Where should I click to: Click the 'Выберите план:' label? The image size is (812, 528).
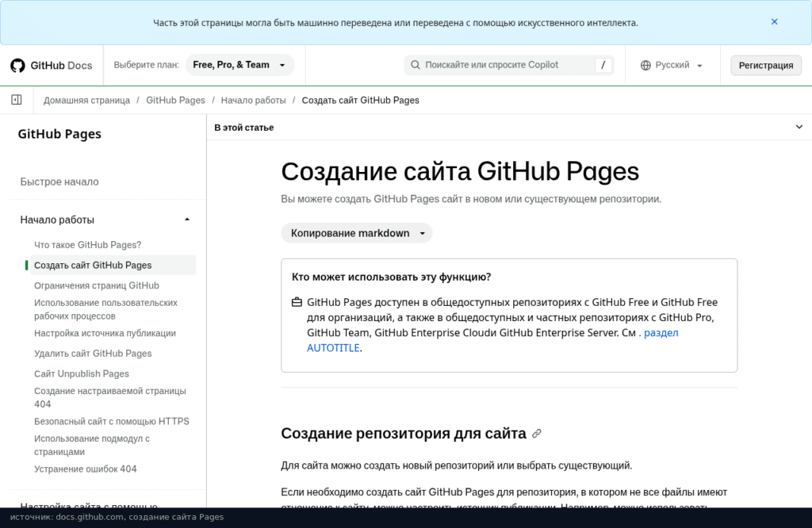point(146,65)
